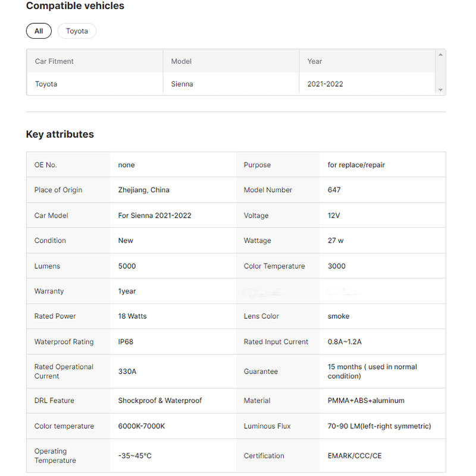Click the 5000 lumens value
Image resolution: width=476 pixels, height=476 pixels.
pos(127,266)
